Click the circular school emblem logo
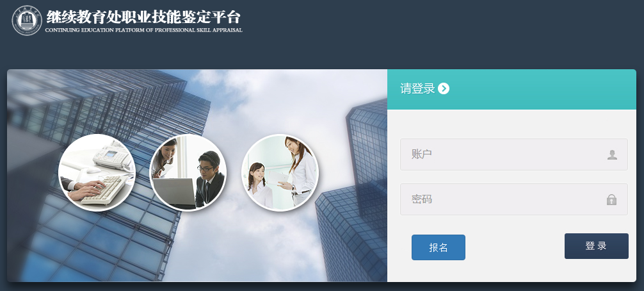 tap(27, 20)
